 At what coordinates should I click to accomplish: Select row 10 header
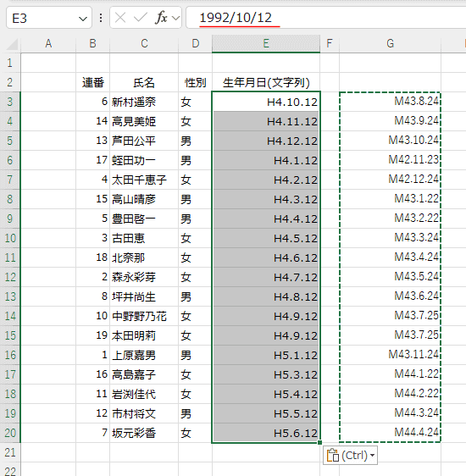click(x=10, y=238)
